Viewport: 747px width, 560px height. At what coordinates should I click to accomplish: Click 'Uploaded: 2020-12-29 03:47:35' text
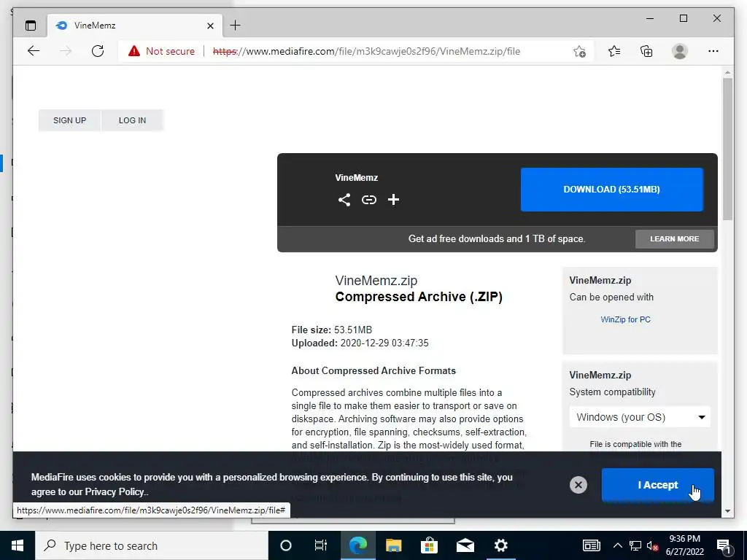360,343
